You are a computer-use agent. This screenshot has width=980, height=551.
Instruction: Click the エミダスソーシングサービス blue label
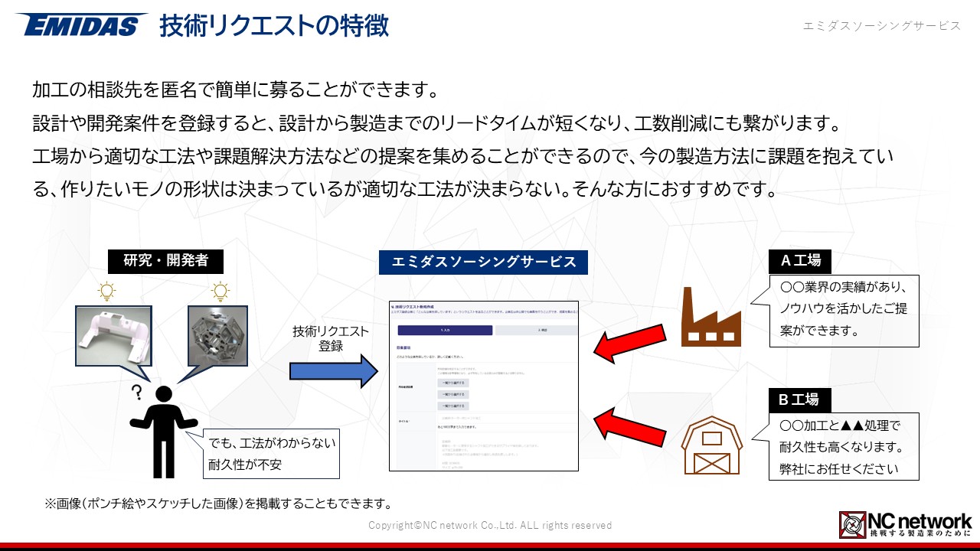[484, 262]
